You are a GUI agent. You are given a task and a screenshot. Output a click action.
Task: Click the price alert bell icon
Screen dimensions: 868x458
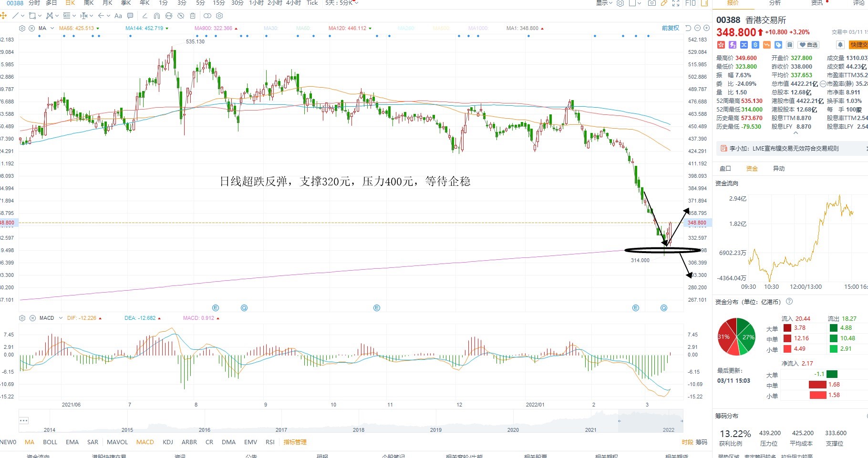pos(840,45)
